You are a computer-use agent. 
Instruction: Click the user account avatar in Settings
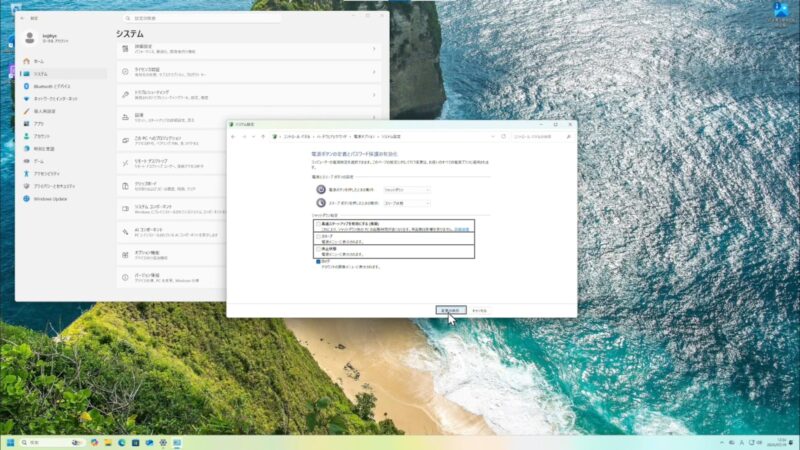pos(30,38)
